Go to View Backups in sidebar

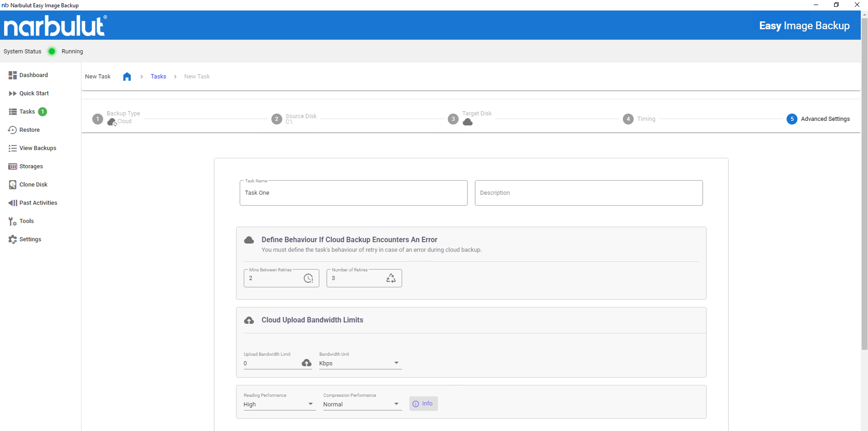click(38, 148)
